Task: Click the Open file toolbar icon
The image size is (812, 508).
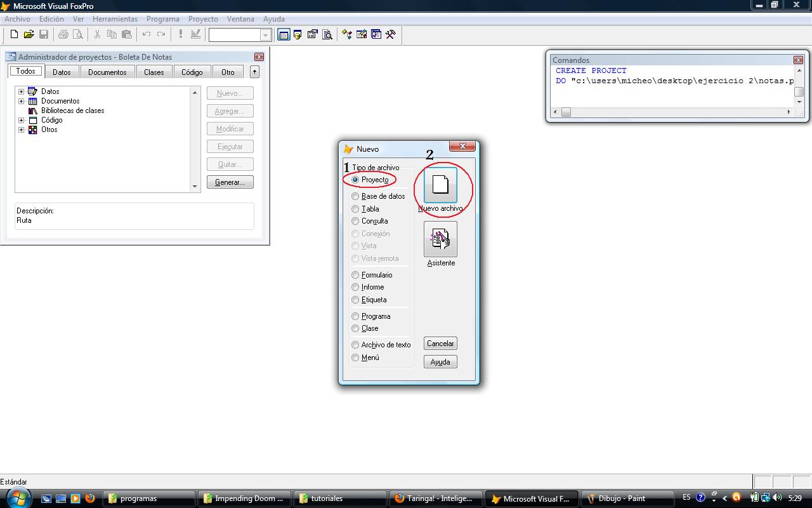Action: pos(29,34)
